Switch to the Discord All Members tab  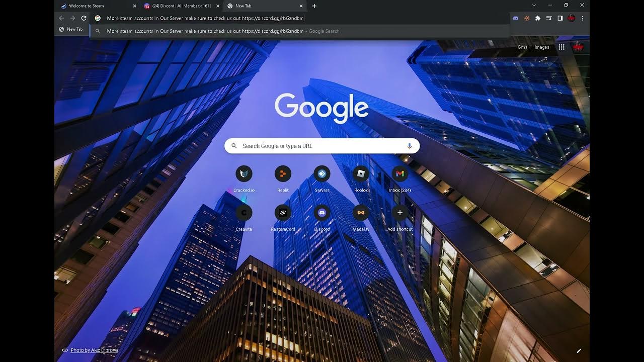click(182, 6)
